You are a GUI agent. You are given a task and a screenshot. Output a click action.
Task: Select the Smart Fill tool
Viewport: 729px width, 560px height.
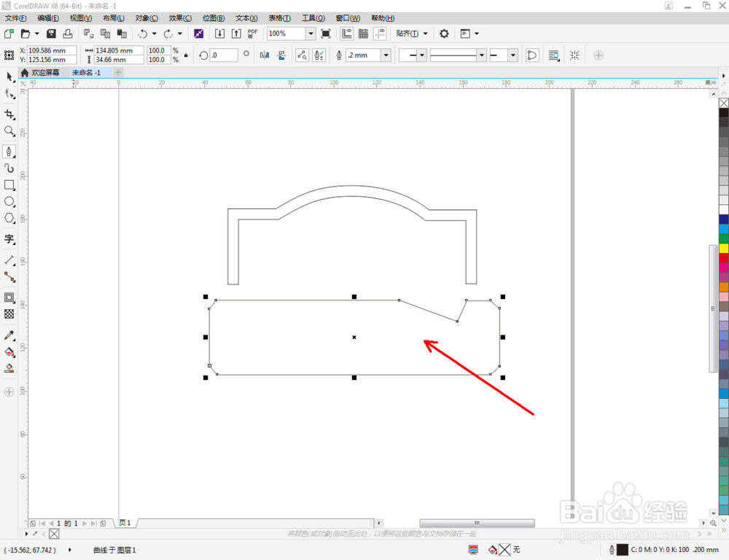coord(9,369)
